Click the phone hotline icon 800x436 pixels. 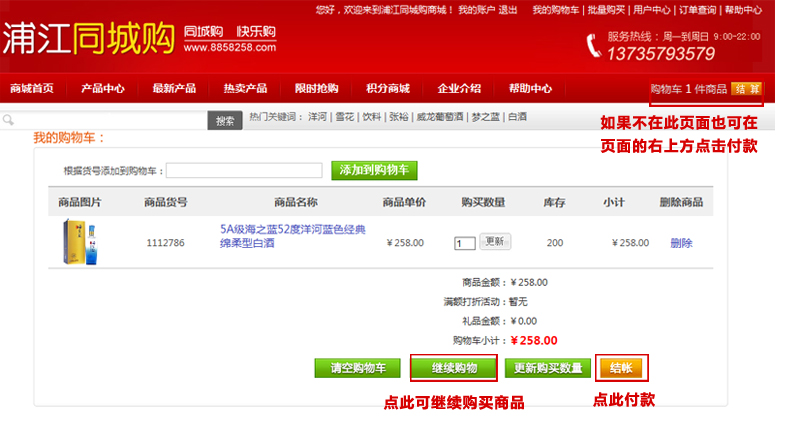(594, 45)
